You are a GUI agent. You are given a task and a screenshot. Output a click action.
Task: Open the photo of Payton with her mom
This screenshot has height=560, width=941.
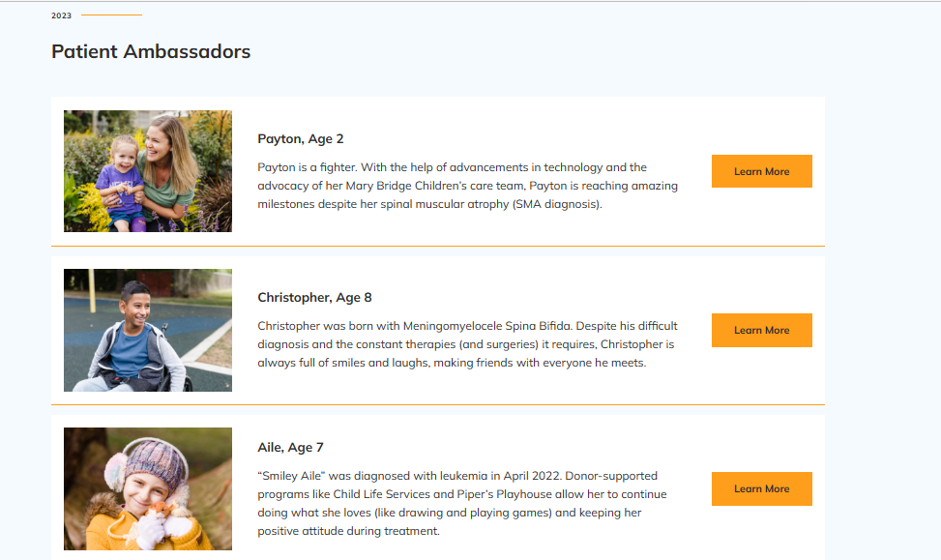click(148, 171)
